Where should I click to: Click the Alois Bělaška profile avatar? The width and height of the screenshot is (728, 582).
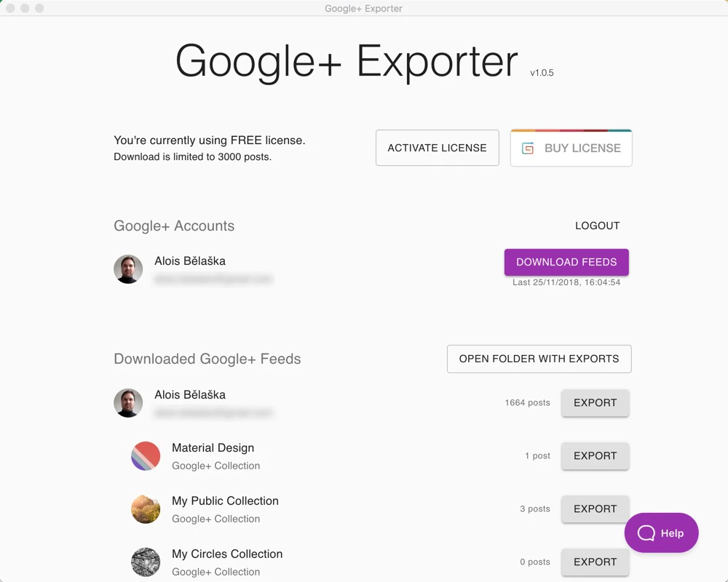pyautogui.click(x=128, y=268)
